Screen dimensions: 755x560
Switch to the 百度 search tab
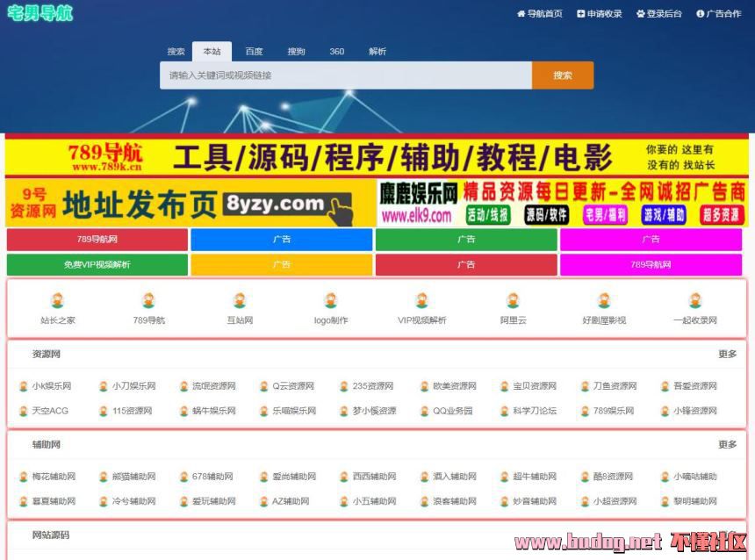pos(254,52)
